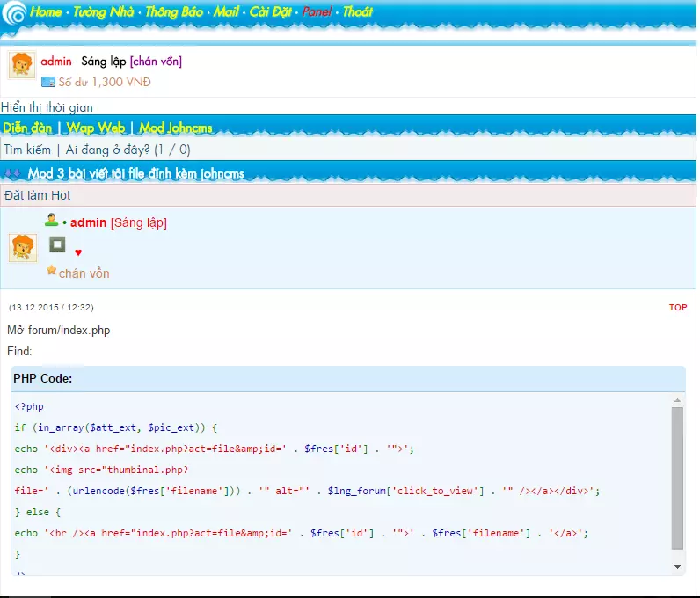
Task: Open Tìm kiếm search link
Action: pos(27,149)
